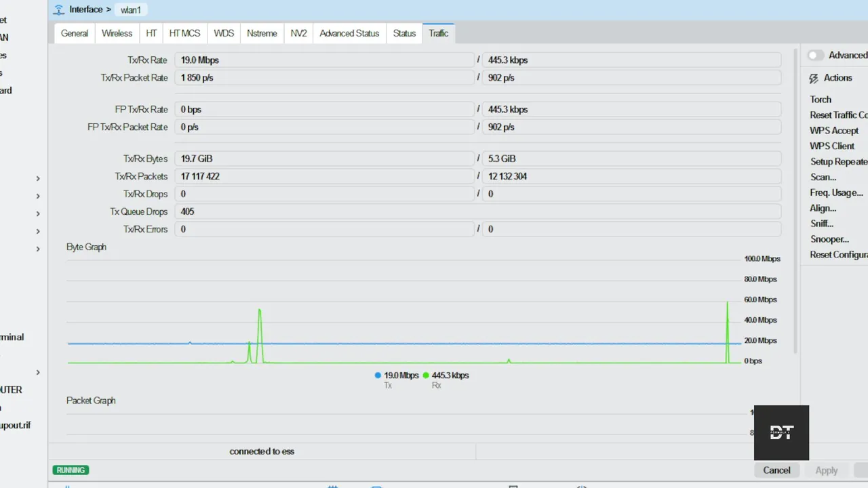
Task: Click the Tx Packets field 17 117 422
Action: click(324, 176)
